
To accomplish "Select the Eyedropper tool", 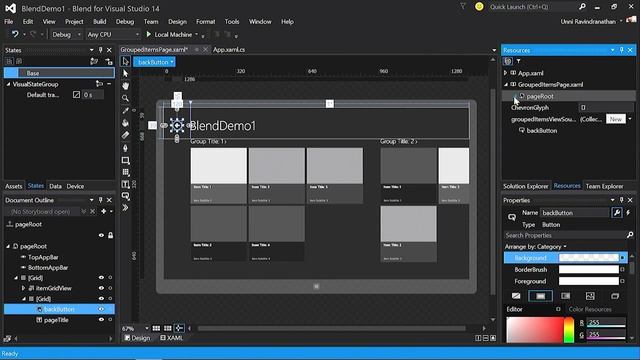I will click(125, 111).
